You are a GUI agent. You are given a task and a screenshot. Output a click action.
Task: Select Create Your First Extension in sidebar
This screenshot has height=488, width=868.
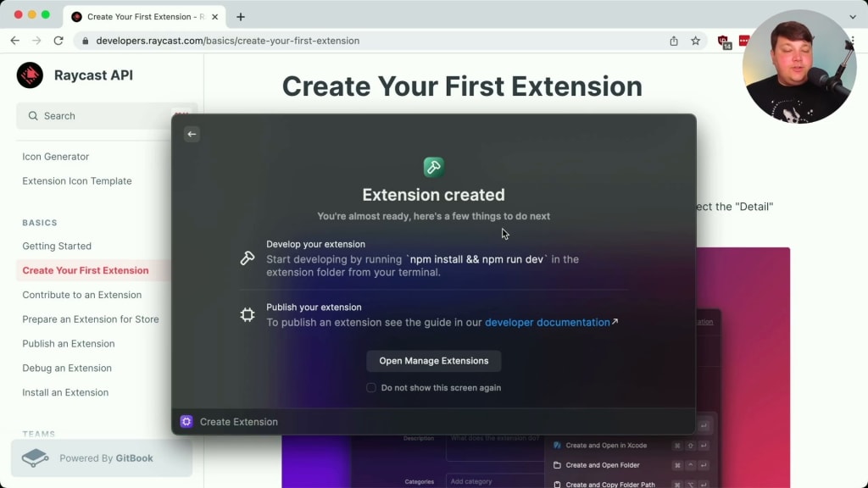(86, 270)
